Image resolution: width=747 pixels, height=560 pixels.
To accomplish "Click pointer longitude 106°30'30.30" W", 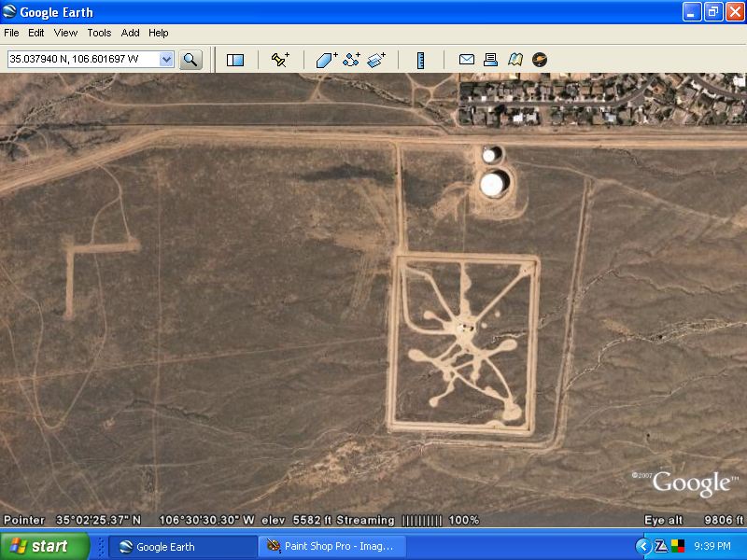I will (x=206, y=520).
